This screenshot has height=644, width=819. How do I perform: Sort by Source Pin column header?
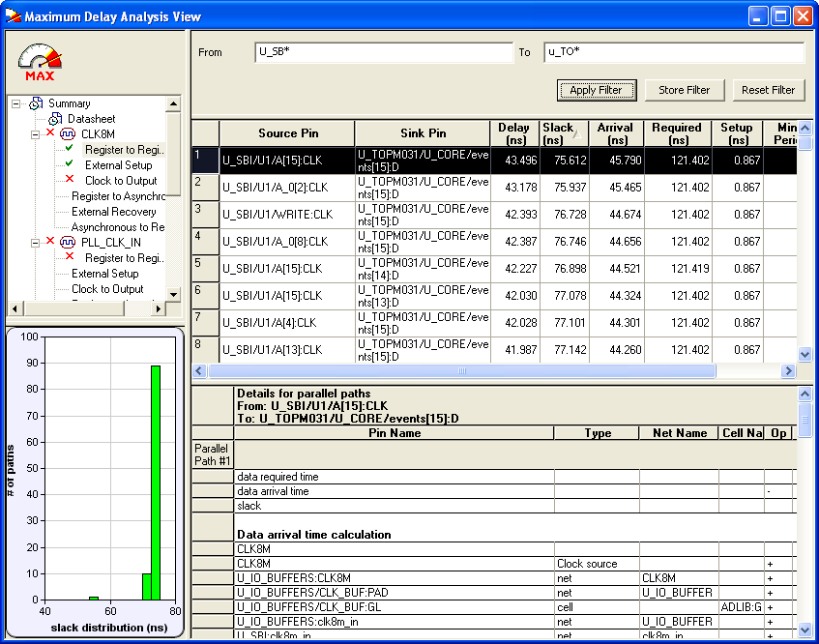pos(287,133)
